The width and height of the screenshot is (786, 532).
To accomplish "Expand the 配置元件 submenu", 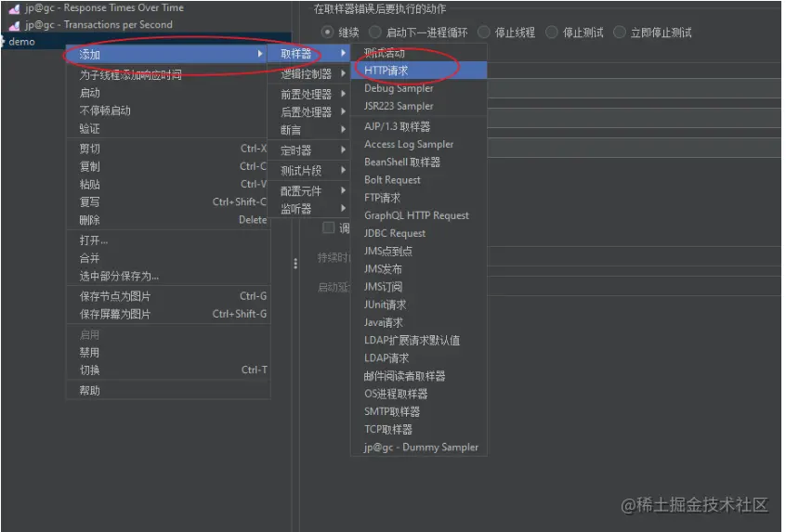I will (x=308, y=190).
